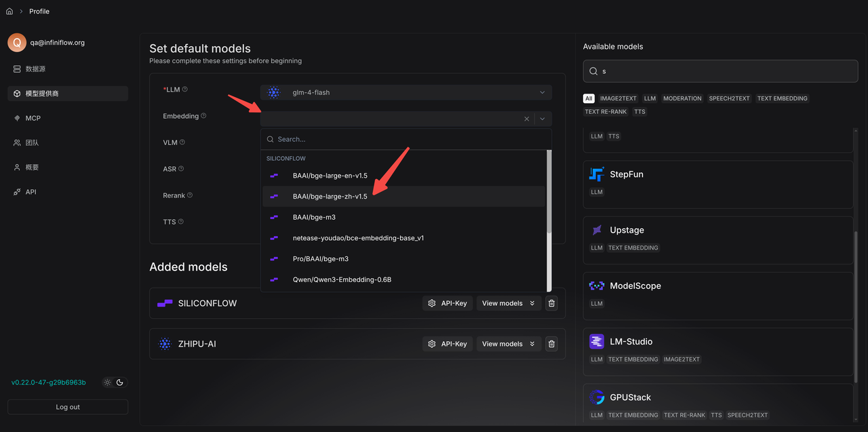The height and width of the screenshot is (432, 868).
Task: Open the LLM glm-4-flash dropdown
Action: coord(406,92)
